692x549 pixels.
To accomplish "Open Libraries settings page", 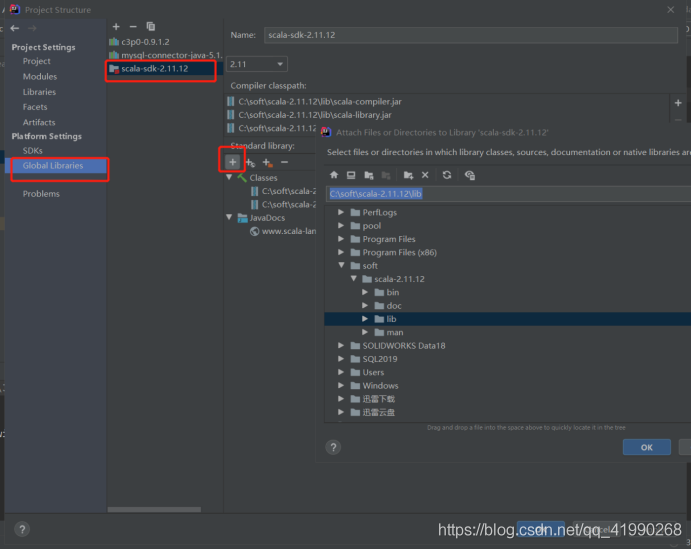I will 39,92.
